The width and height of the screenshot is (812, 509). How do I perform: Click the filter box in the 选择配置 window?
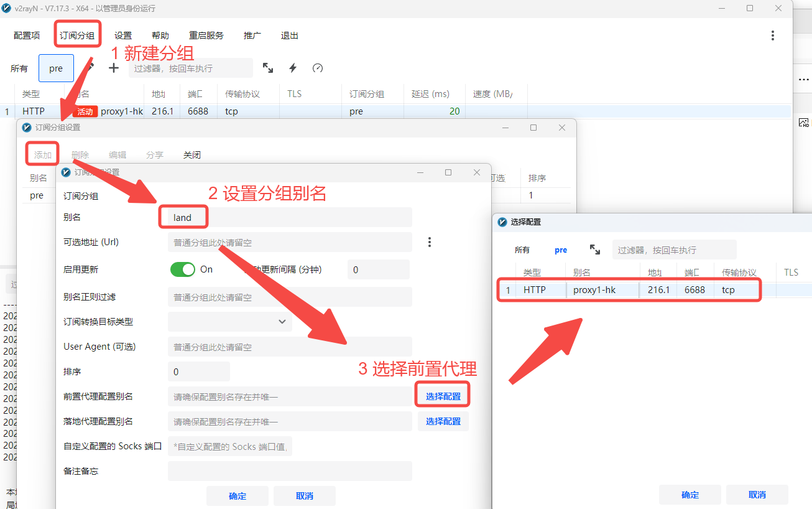pos(675,250)
